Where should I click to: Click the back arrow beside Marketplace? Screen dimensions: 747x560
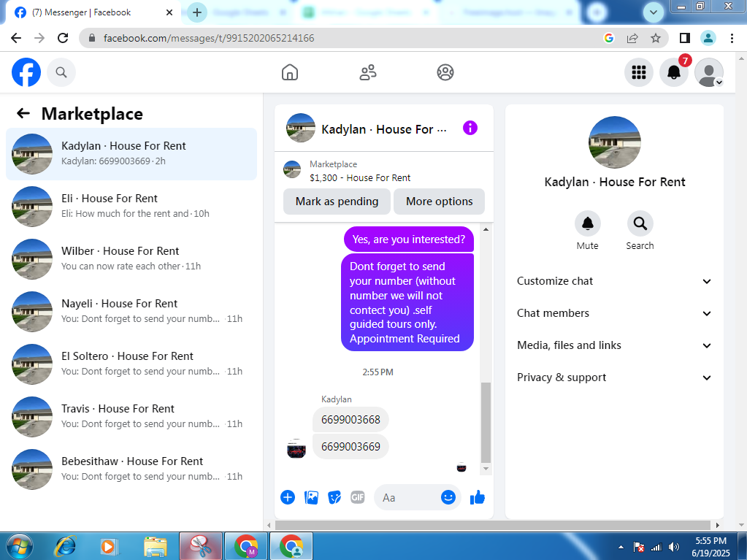[23, 113]
